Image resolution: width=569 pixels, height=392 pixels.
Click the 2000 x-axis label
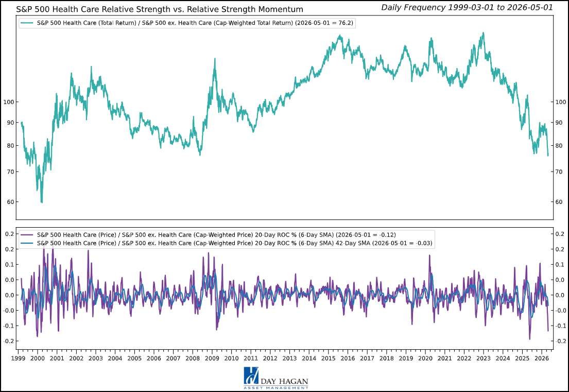[38, 358]
